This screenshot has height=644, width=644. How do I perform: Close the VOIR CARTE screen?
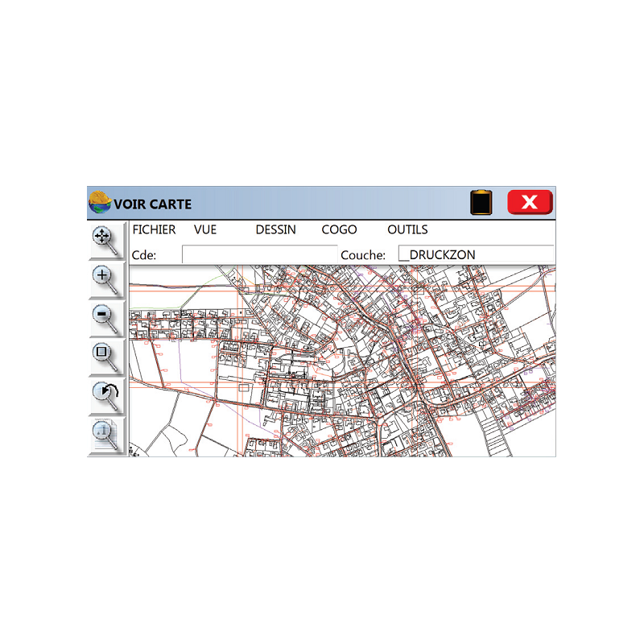pyautogui.click(x=530, y=202)
